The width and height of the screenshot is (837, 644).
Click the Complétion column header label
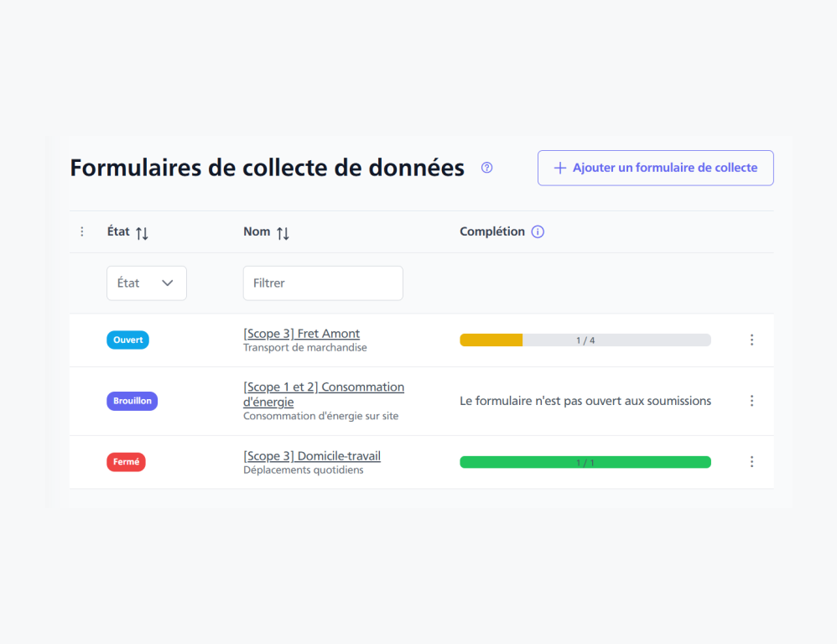(x=492, y=231)
